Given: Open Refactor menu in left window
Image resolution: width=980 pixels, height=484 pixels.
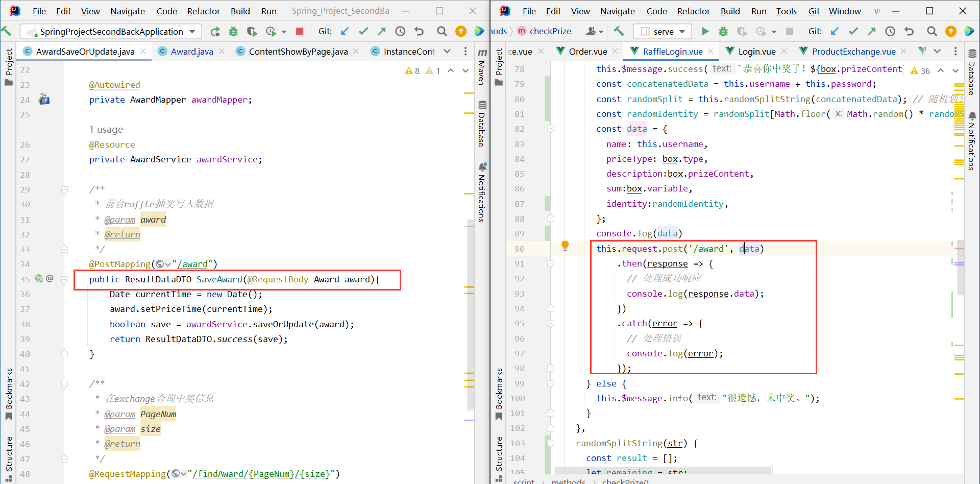Looking at the screenshot, I should pos(203,11).
